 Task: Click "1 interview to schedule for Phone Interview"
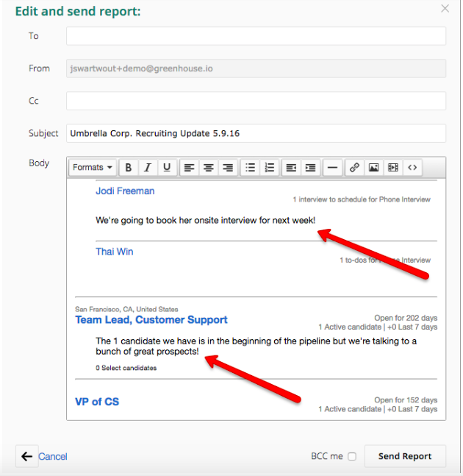click(362, 199)
